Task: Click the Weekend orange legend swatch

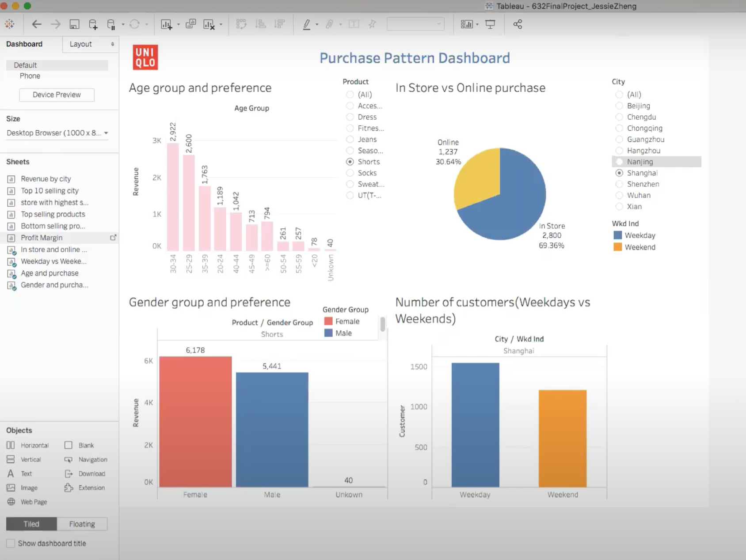Action: coord(618,247)
